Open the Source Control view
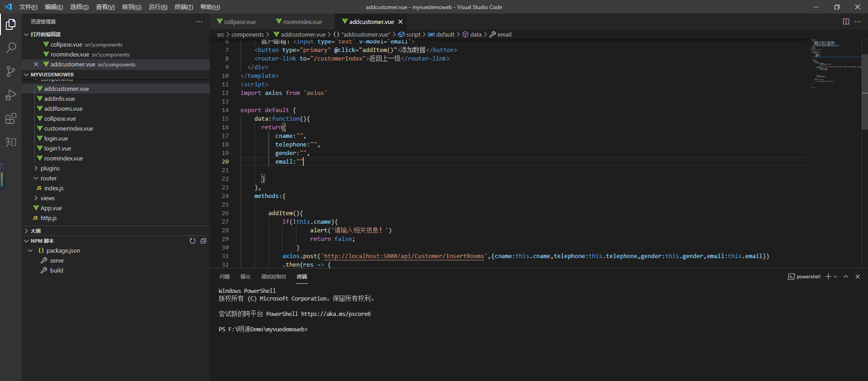The width and height of the screenshot is (868, 381). click(11, 71)
